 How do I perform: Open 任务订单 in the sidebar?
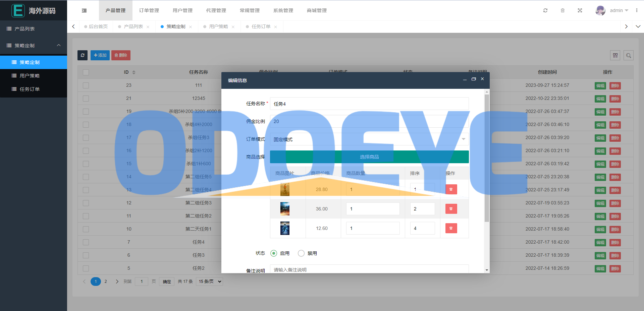[34, 89]
